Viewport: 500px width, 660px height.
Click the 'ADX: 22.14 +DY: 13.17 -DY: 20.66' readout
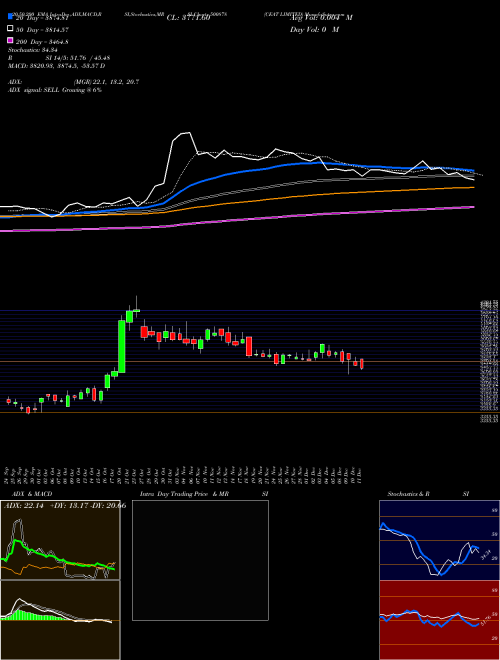(64, 506)
